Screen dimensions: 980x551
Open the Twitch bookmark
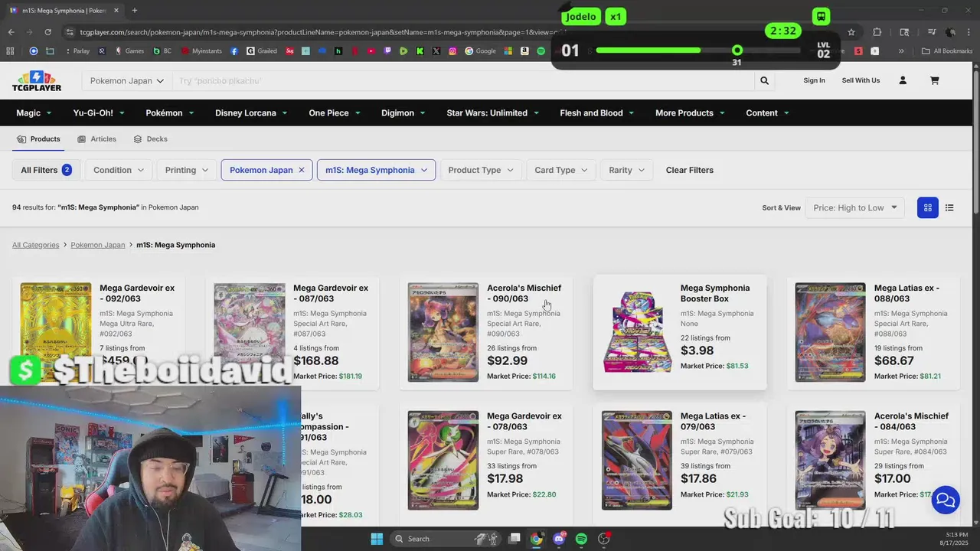[387, 51]
